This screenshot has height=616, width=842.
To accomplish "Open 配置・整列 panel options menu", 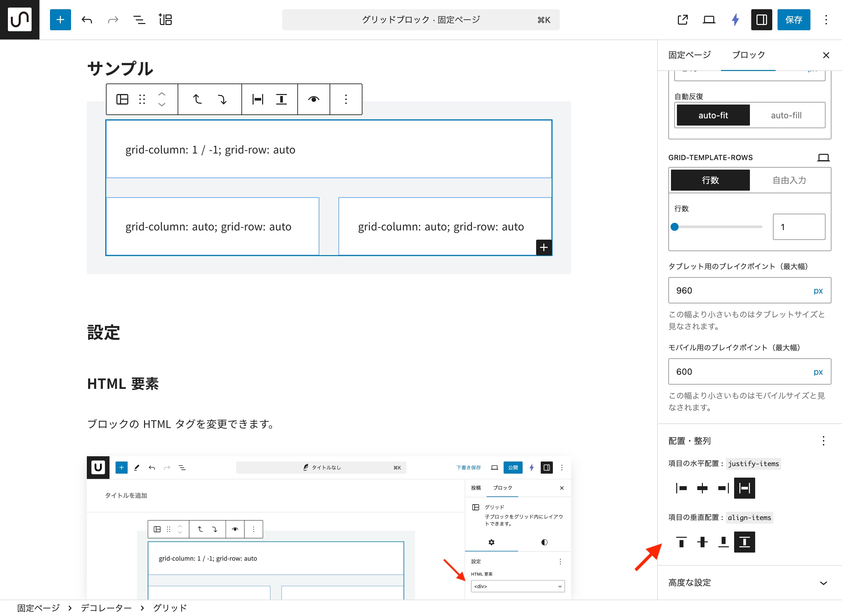I will pyautogui.click(x=823, y=441).
